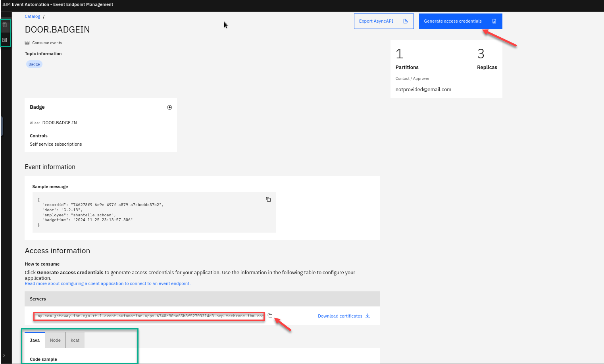Go back to Catalog via breadcrumb link
The image size is (604, 364).
pyautogui.click(x=33, y=17)
